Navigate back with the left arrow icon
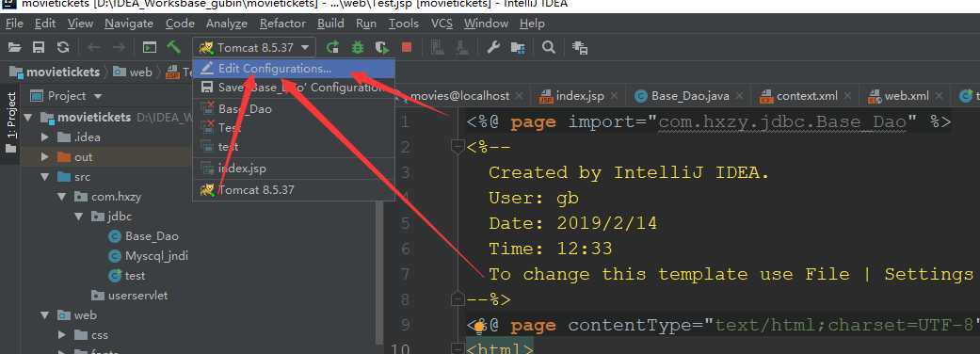 (94, 47)
